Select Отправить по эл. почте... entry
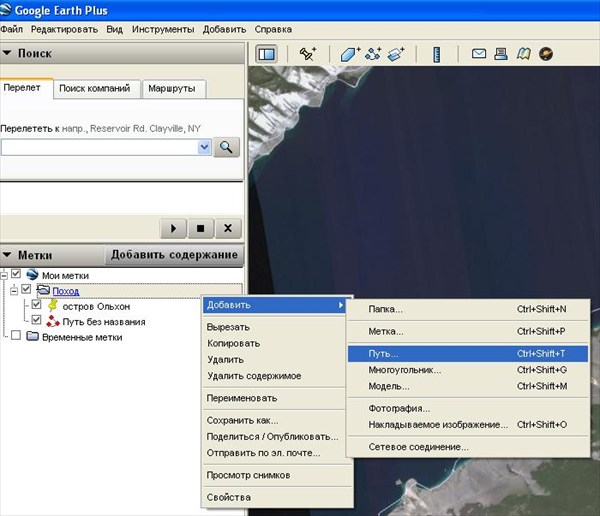 point(274,453)
